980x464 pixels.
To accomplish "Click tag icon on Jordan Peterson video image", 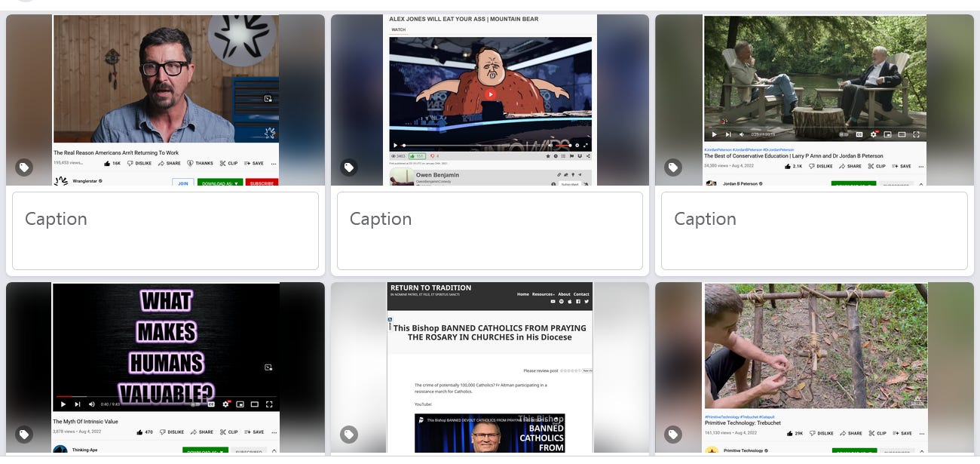I will coord(672,167).
